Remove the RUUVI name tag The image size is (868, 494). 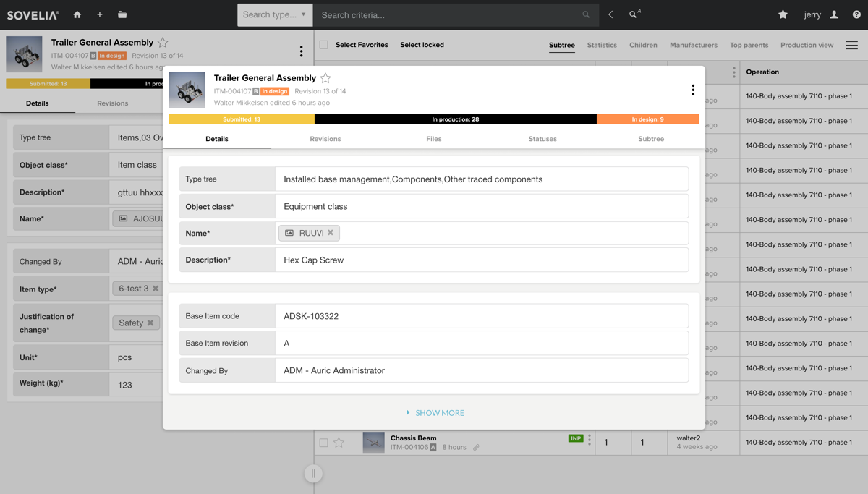(x=331, y=233)
